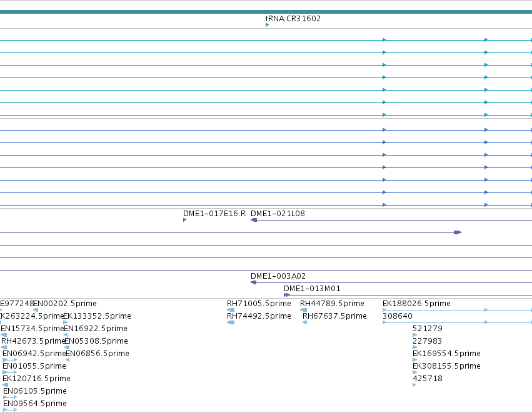This screenshot has width=532, height=413.
Task: Click the EN06105.5prime feature glyph
Action: click(x=10, y=398)
